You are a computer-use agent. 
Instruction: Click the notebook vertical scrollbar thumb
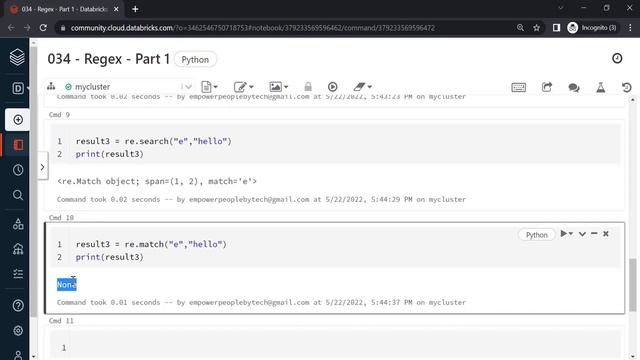click(x=633, y=285)
